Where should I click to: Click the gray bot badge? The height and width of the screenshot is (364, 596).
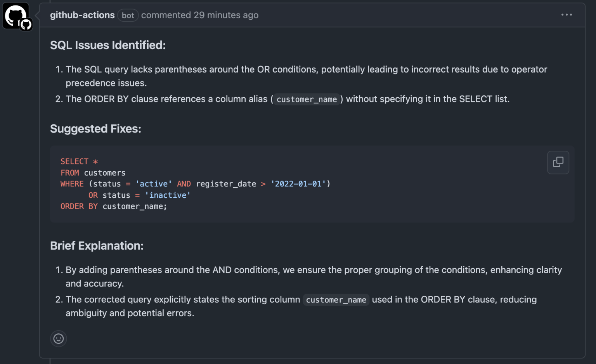point(128,15)
